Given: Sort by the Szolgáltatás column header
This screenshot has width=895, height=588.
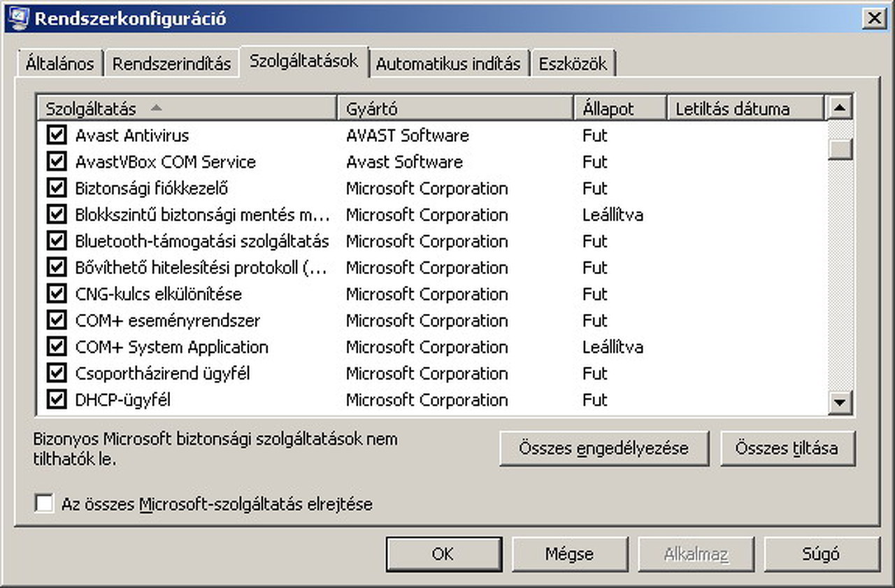Looking at the screenshot, I should pyautogui.click(x=185, y=109).
